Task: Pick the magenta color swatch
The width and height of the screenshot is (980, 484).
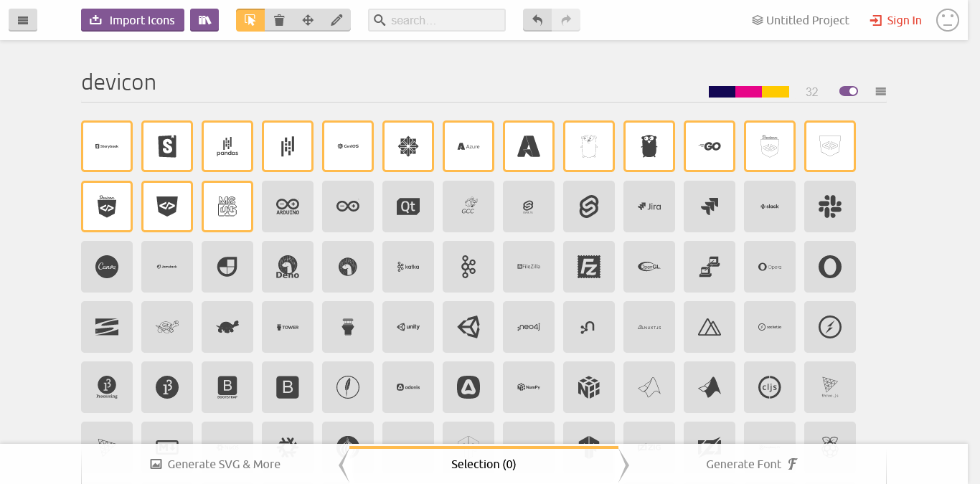Action: [748, 92]
